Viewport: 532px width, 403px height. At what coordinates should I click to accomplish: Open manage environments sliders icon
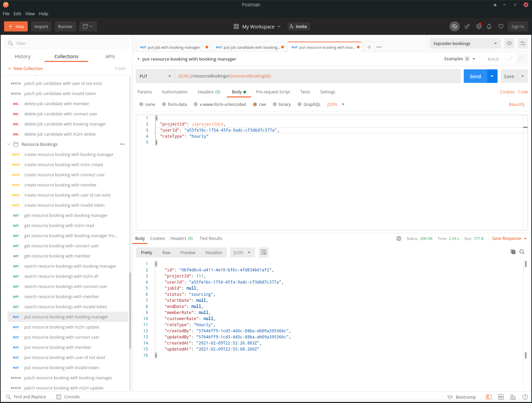click(x=523, y=43)
